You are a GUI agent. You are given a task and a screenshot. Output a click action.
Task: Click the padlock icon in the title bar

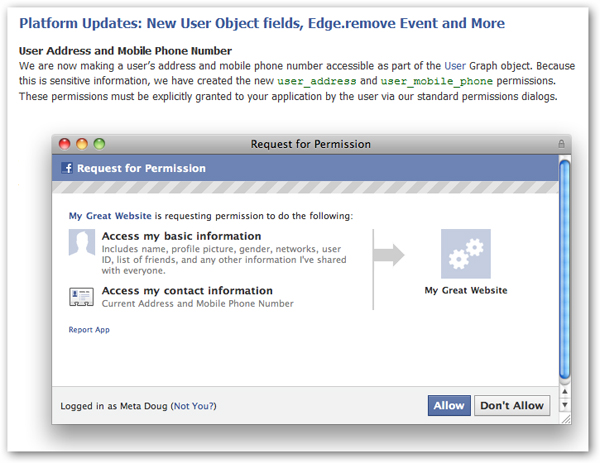(561, 144)
